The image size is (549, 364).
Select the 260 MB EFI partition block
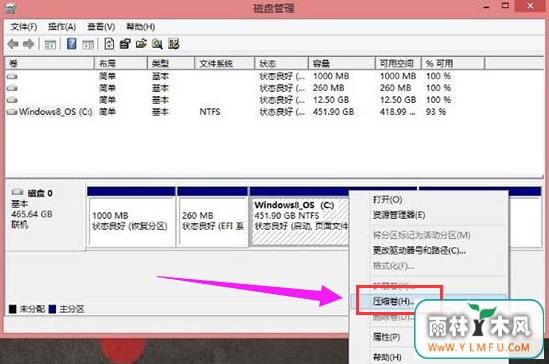(213, 221)
